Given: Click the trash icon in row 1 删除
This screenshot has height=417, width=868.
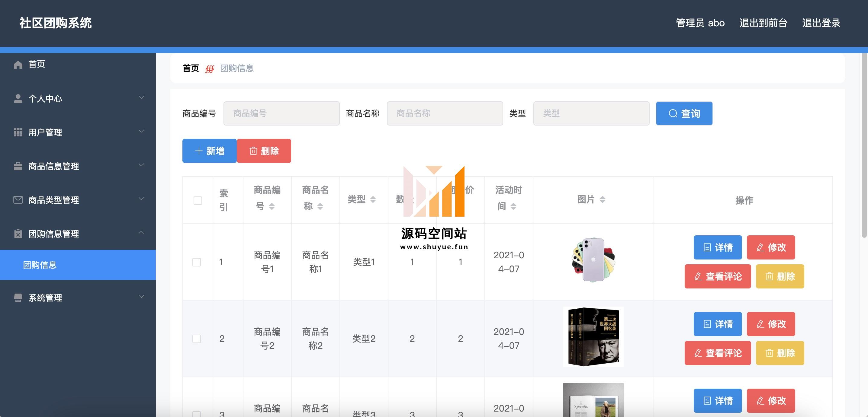Looking at the screenshot, I should pos(769,277).
